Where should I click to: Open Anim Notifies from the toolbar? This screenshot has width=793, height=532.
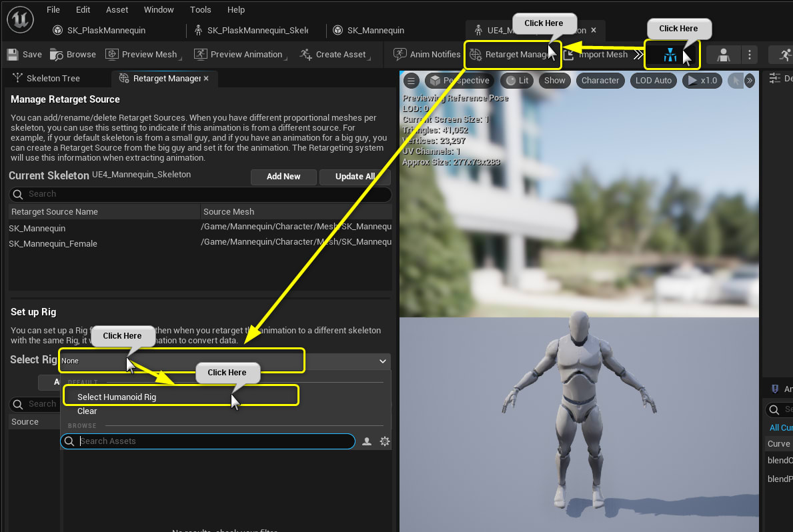[428, 54]
